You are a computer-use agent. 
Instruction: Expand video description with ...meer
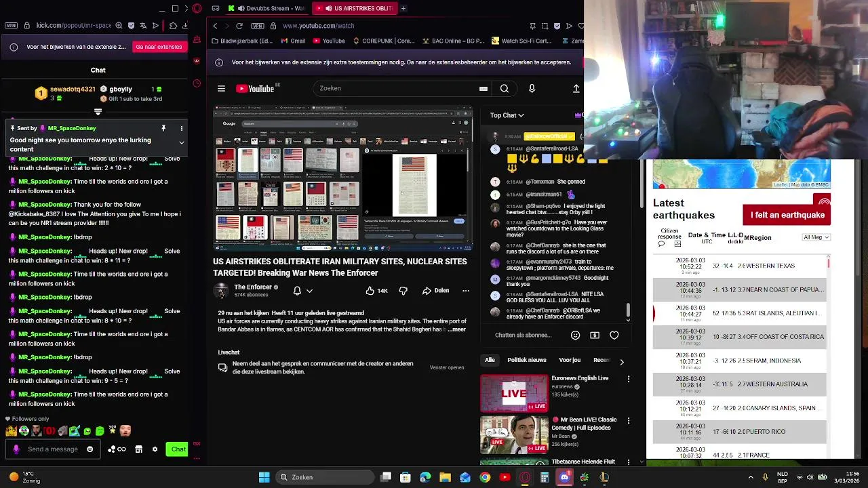(x=457, y=329)
